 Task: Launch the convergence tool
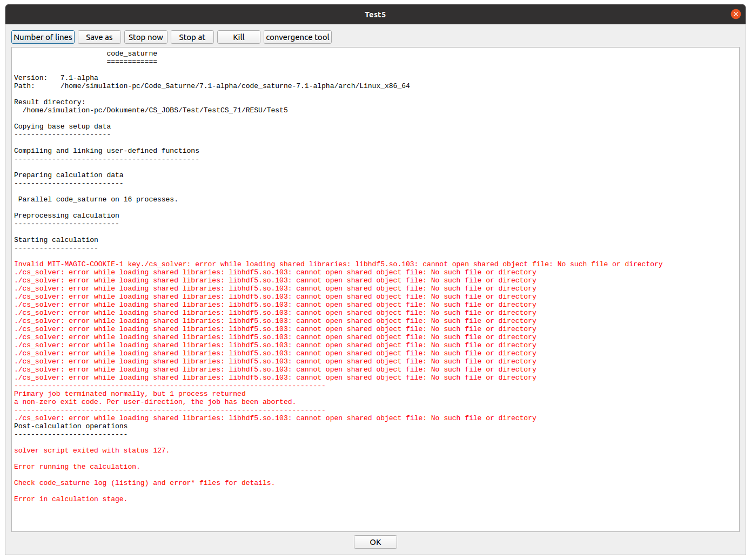pyautogui.click(x=298, y=37)
